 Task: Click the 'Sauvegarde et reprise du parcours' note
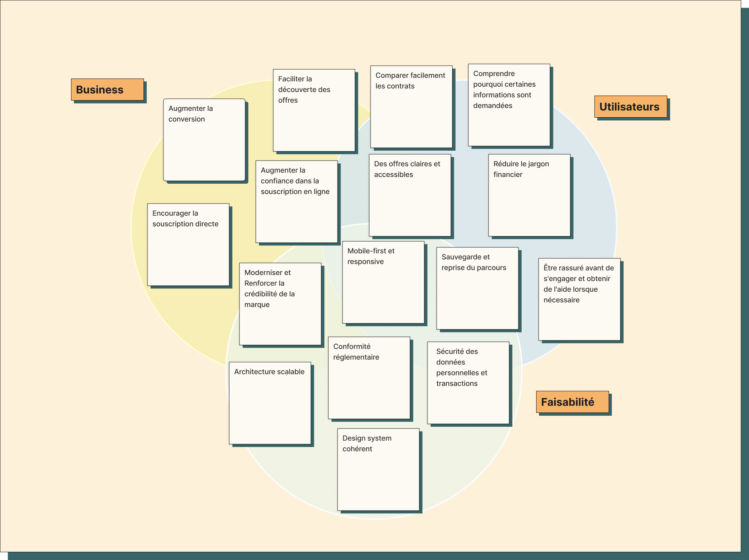pyautogui.click(x=478, y=288)
